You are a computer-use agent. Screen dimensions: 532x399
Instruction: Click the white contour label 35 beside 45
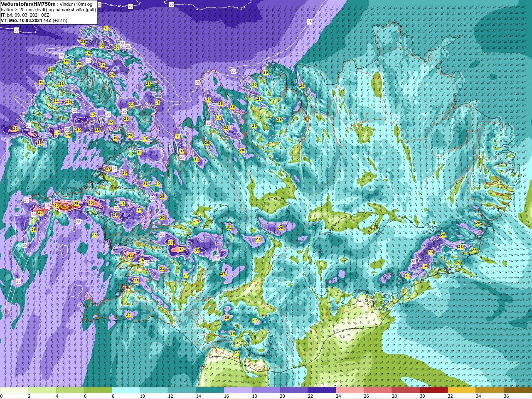point(48,206)
